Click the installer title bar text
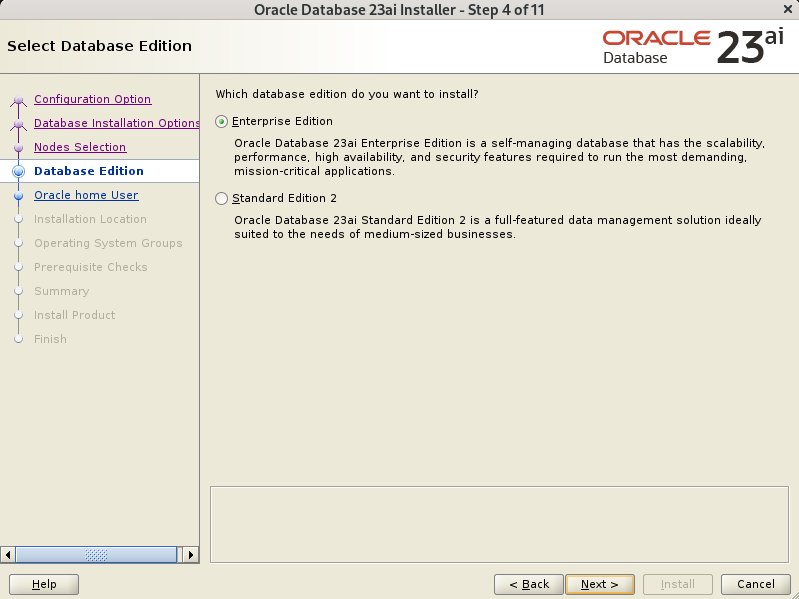 (399, 10)
